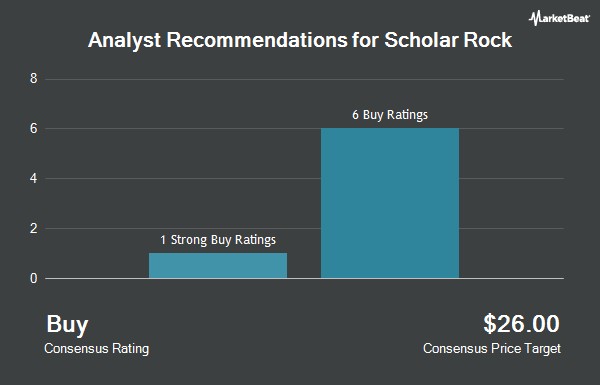
Task: Select the 1 Strong Buy Ratings bar
Action: (x=218, y=266)
